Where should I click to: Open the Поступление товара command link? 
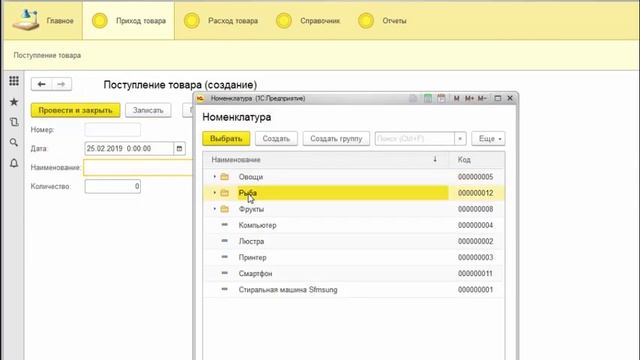pyautogui.click(x=47, y=55)
